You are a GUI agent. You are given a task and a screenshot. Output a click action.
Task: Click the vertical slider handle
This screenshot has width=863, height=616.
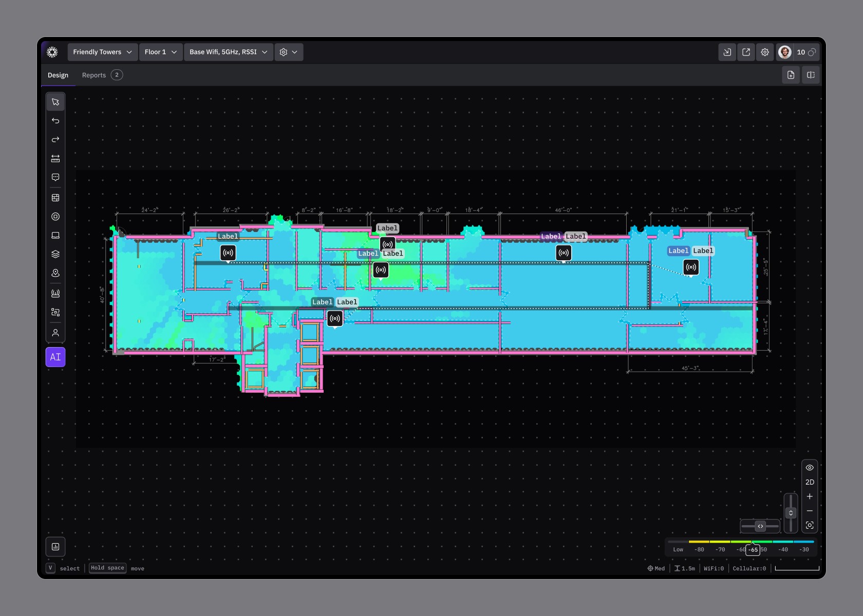791,513
